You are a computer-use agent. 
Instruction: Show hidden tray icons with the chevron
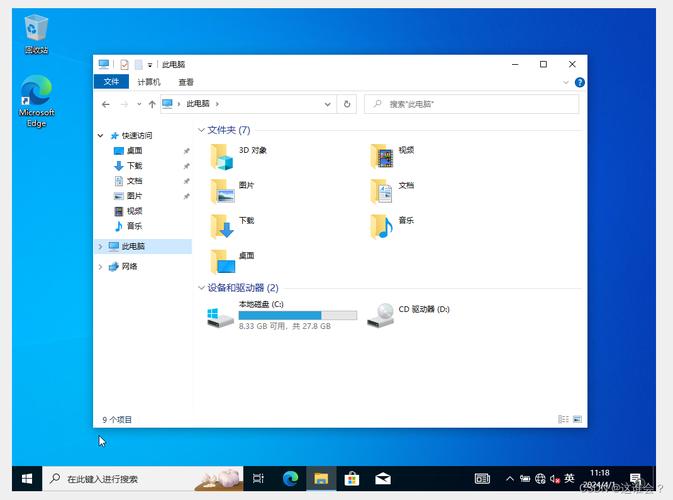[509, 479]
